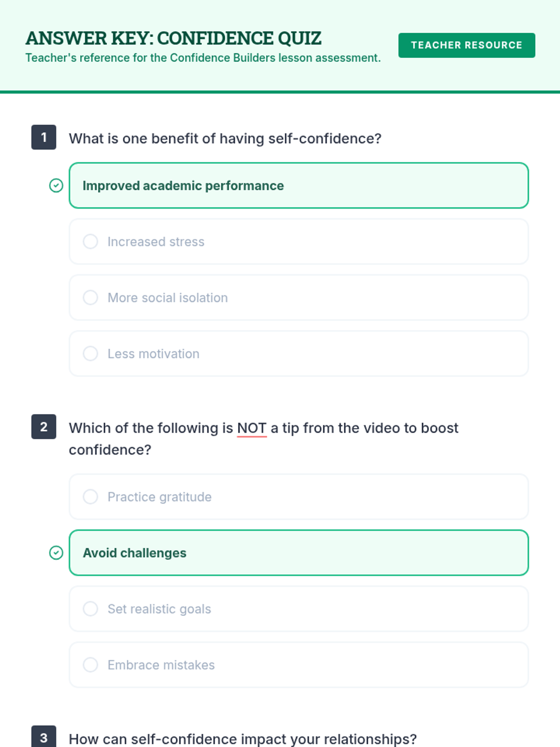The width and height of the screenshot is (560, 747).
Task: Click the question 1 number badge
Action: (44, 137)
